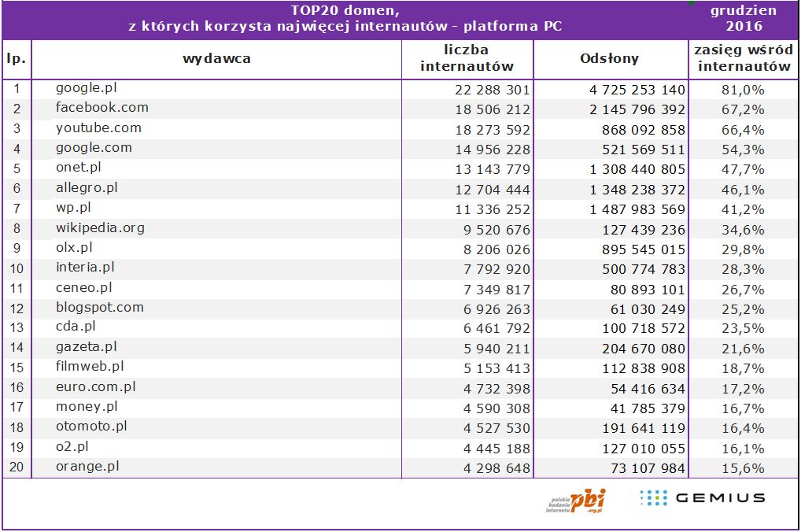Click the Gemius logo

pyautogui.click(x=703, y=497)
